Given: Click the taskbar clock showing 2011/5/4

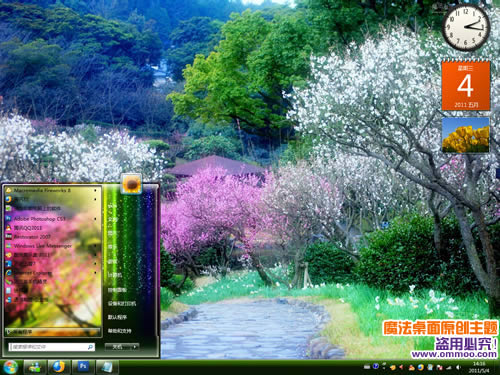Looking at the screenshot, I should click(x=479, y=367).
